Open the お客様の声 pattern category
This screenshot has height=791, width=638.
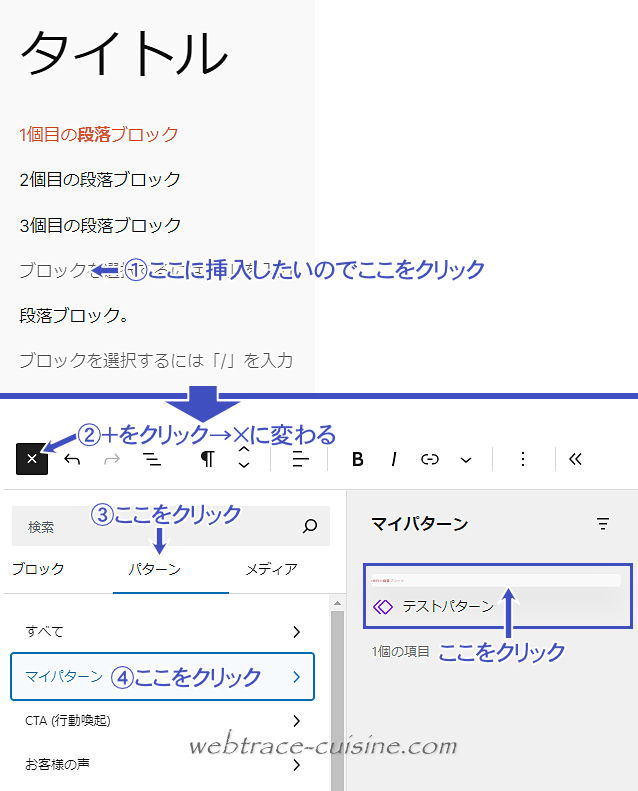coord(162,765)
